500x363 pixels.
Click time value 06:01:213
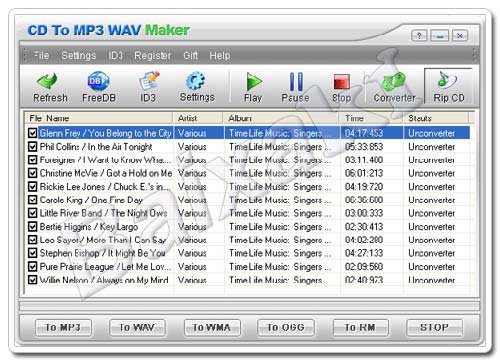pos(364,173)
